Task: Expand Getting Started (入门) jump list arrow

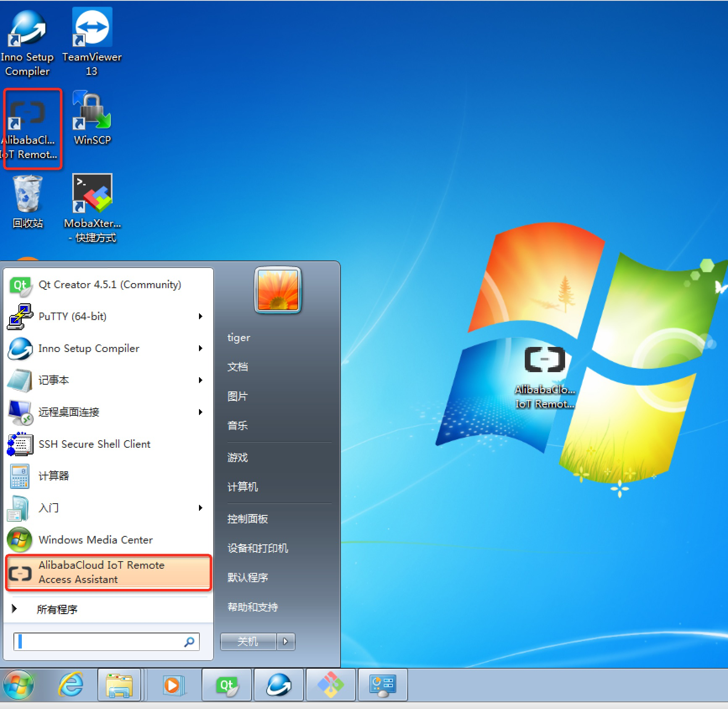Action: pyautogui.click(x=201, y=508)
